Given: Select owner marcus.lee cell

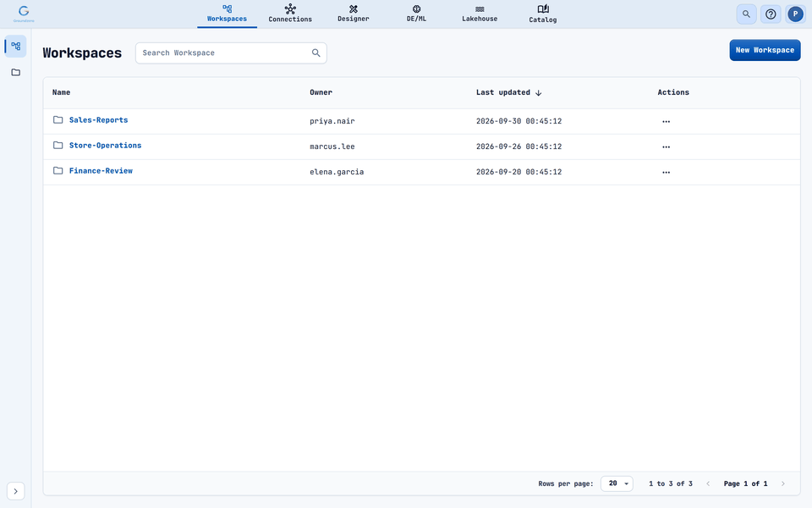Looking at the screenshot, I should coord(332,146).
